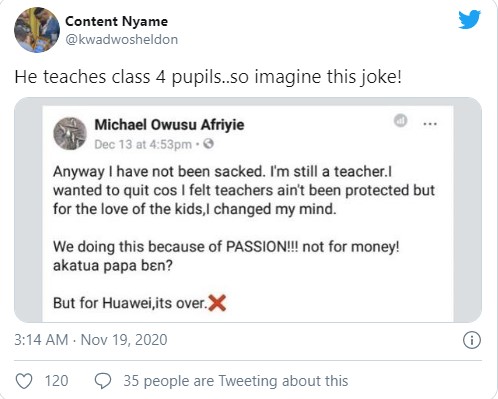This screenshot has height=399, width=498.
Task: Open the 3:14 AM · Nov 19, 2020 timestamp
Action: pos(91,340)
